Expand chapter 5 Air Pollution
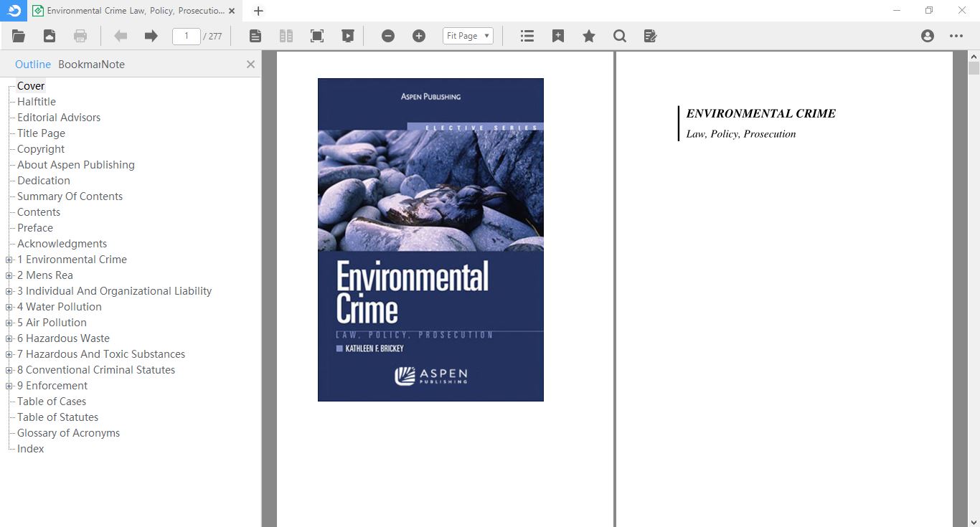Viewport: 980px width, 527px height. tap(9, 323)
